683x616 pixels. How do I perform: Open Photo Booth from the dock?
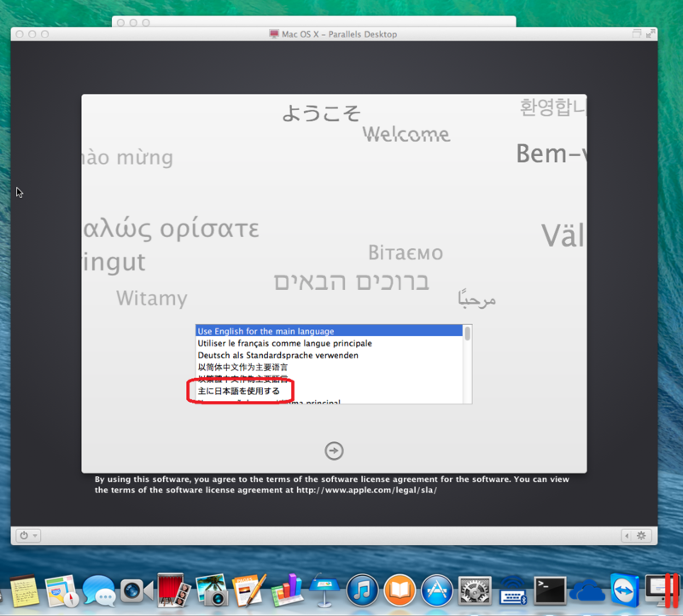pos(173,590)
